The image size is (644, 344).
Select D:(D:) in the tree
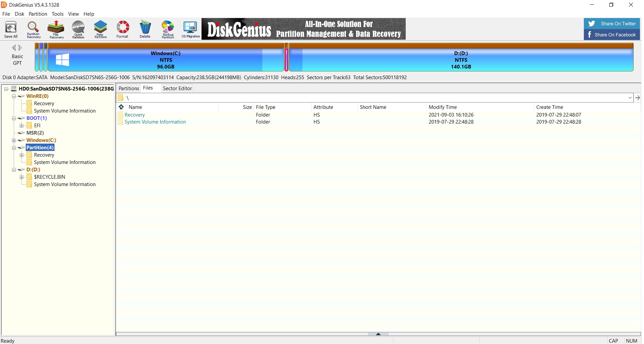pos(33,170)
